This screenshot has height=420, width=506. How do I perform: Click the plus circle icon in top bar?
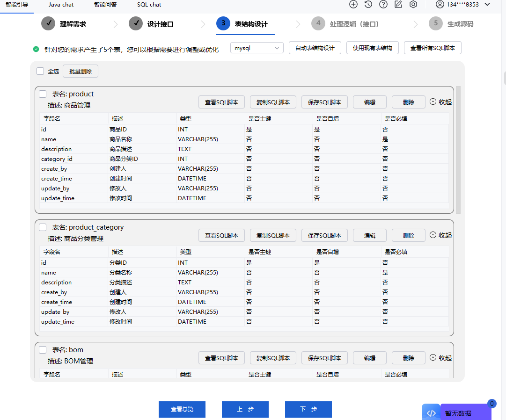(x=353, y=5)
